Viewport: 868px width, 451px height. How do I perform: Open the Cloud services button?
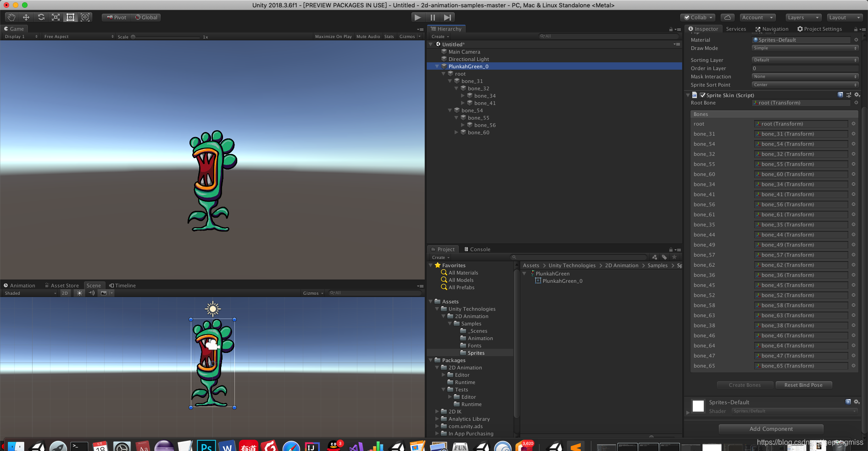tap(728, 17)
